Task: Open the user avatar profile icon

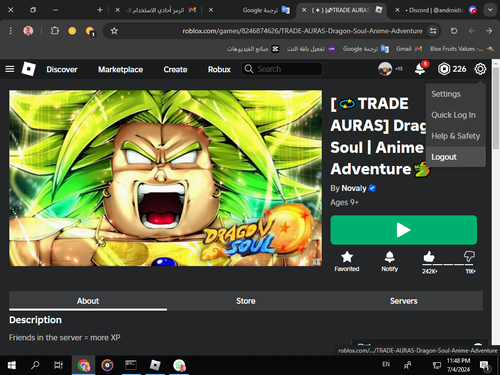Action: (x=385, y=69)
